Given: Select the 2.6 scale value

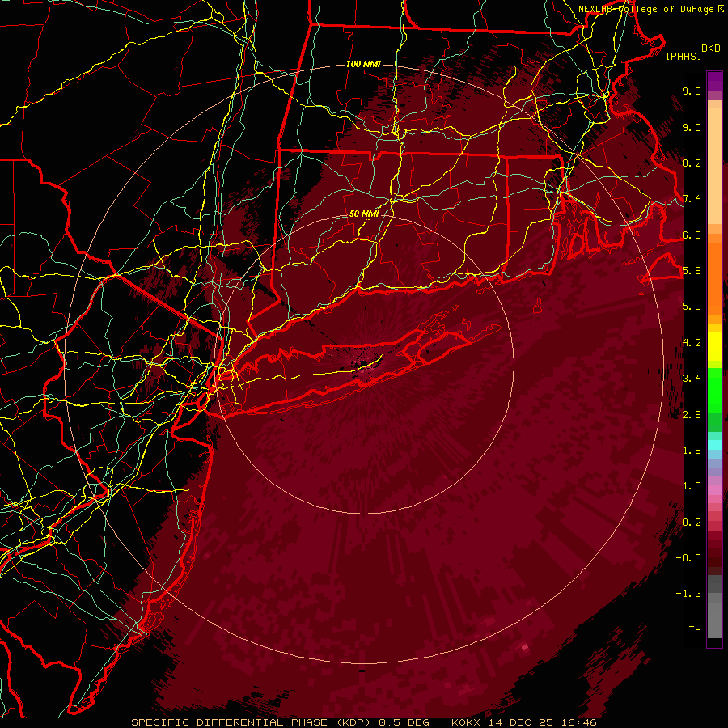Looking at the screenshot, I should [x=692, y=415].
